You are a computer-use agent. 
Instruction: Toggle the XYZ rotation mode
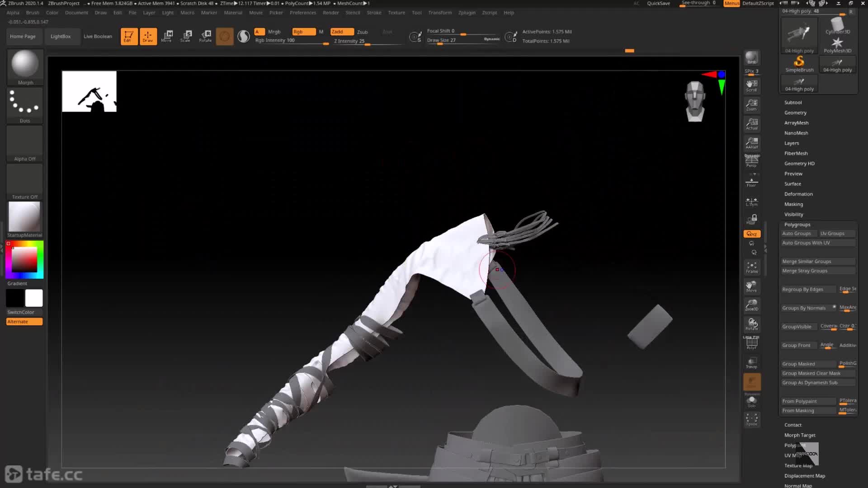[752, 234]
